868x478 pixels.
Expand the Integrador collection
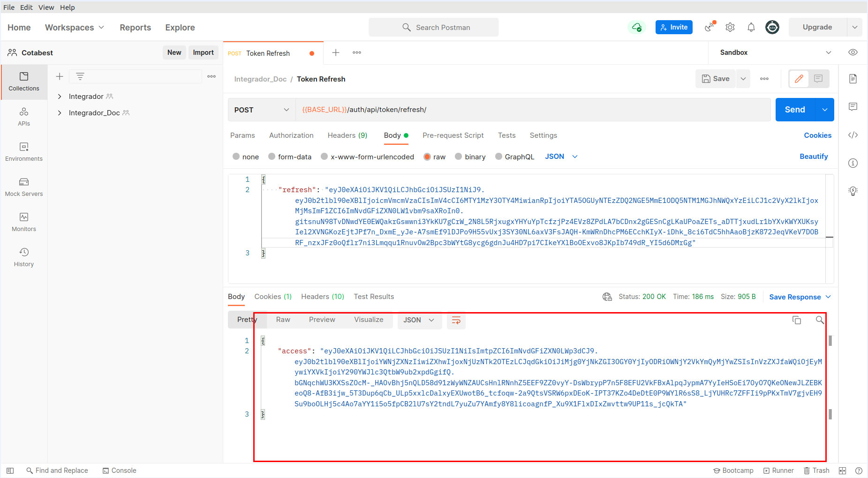tap(60, 97)
